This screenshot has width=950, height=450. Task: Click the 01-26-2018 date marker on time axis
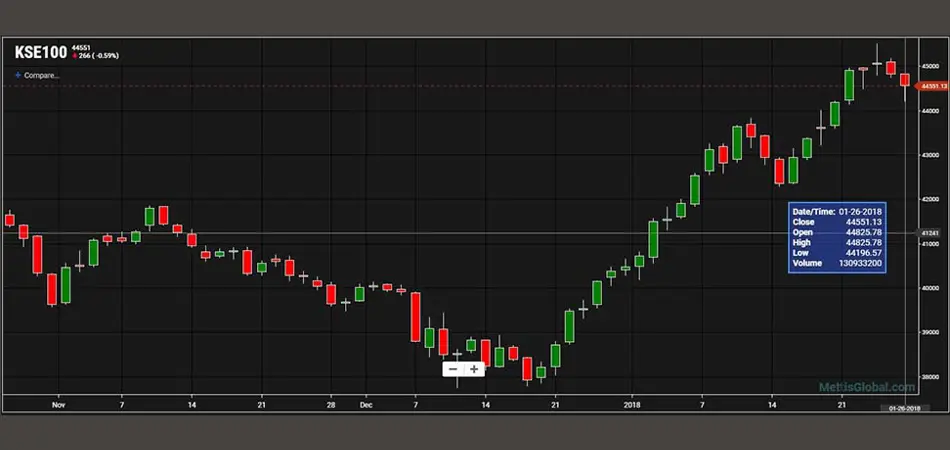click(900, 408)
